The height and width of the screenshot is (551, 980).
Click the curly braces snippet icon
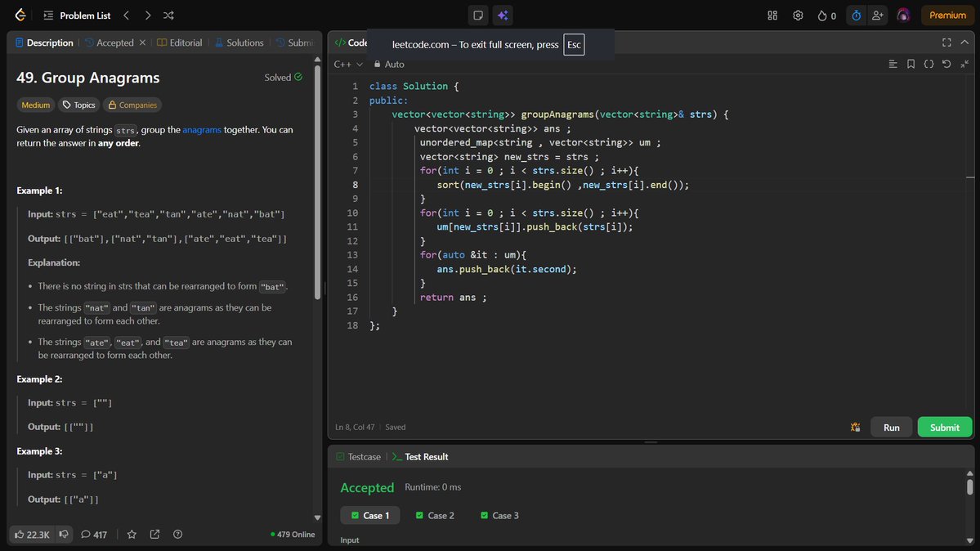[x=929, y=64]
